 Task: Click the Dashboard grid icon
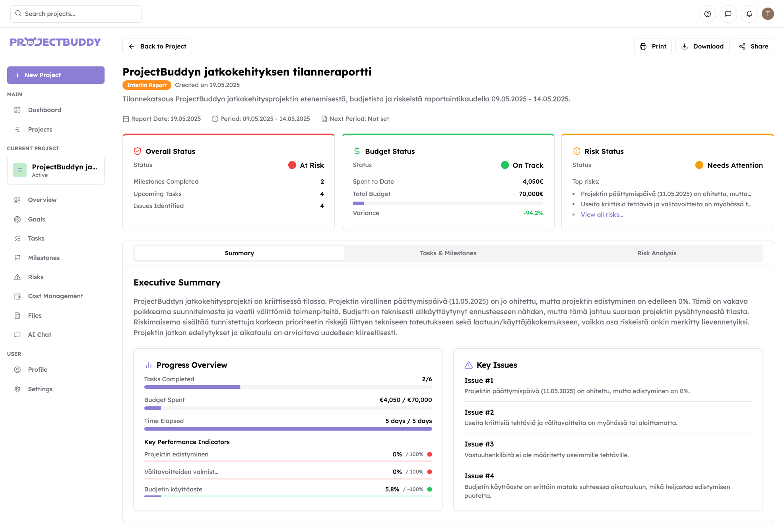[x=17, y=110]
